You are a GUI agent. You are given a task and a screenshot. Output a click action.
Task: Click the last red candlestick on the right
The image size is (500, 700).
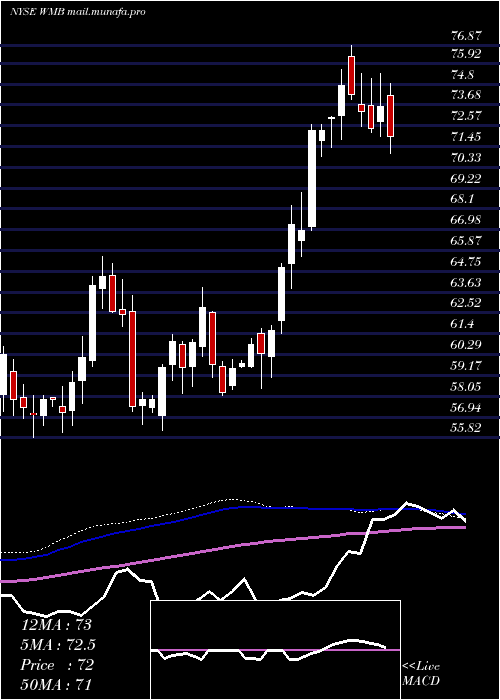point(391,116)
